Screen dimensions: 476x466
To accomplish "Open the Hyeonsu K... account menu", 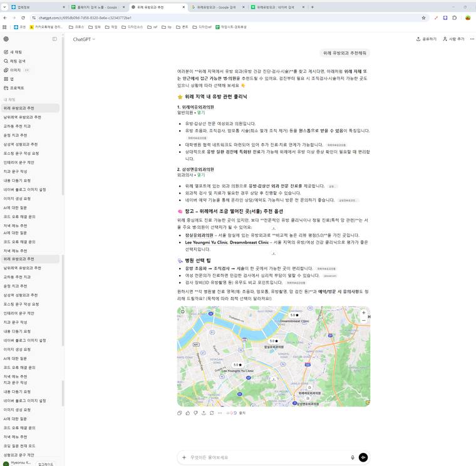I will coord(18,463).
